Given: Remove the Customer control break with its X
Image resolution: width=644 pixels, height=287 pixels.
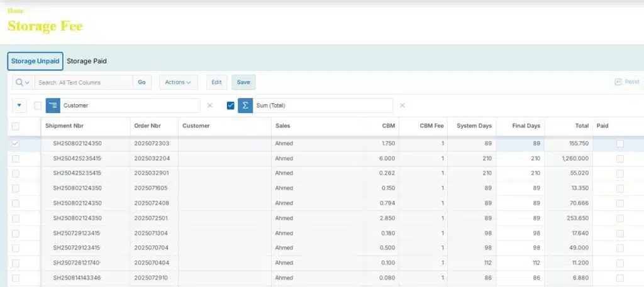Looking at the screenshot, I should (x=210, y=106).
